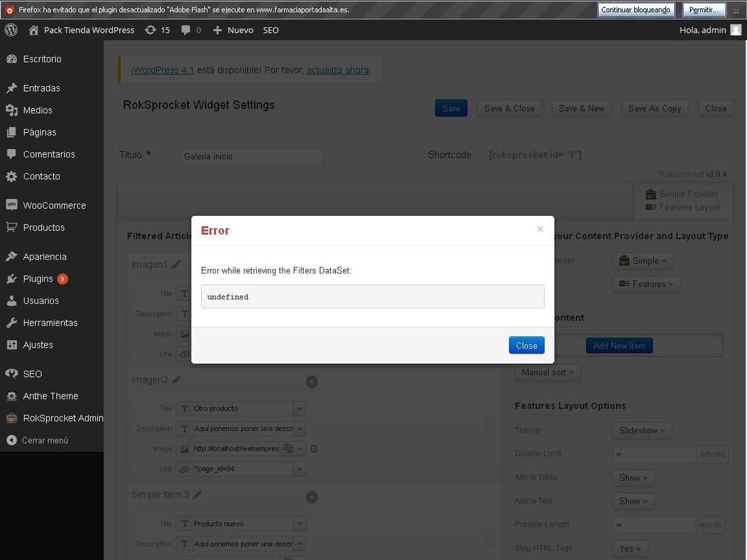Viewport: 747px width, 560px height.
Task: Click the edit image icon beside Imagen2 image
Action: coord(314,449)
